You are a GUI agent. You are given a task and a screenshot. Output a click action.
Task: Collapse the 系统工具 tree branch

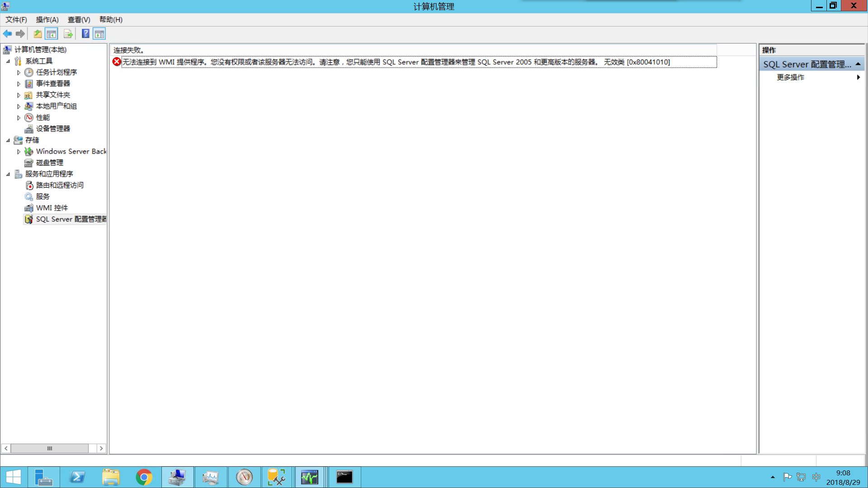click(x=8, y=61)
